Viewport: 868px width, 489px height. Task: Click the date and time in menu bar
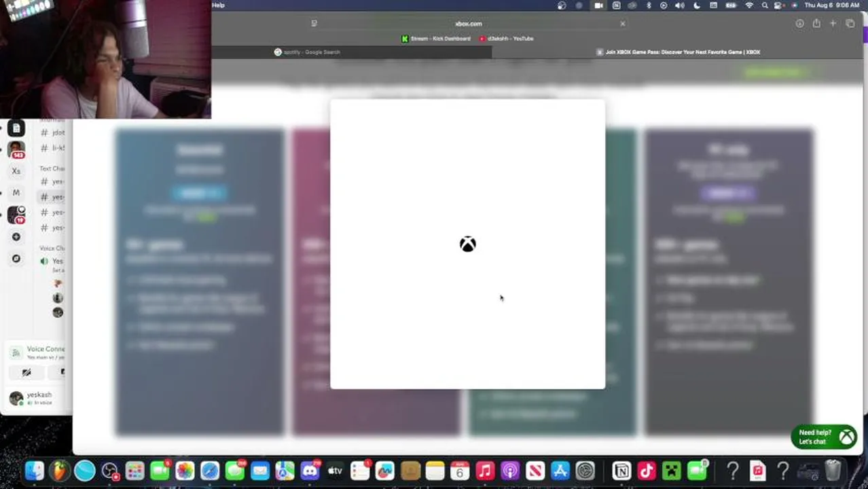832,5
